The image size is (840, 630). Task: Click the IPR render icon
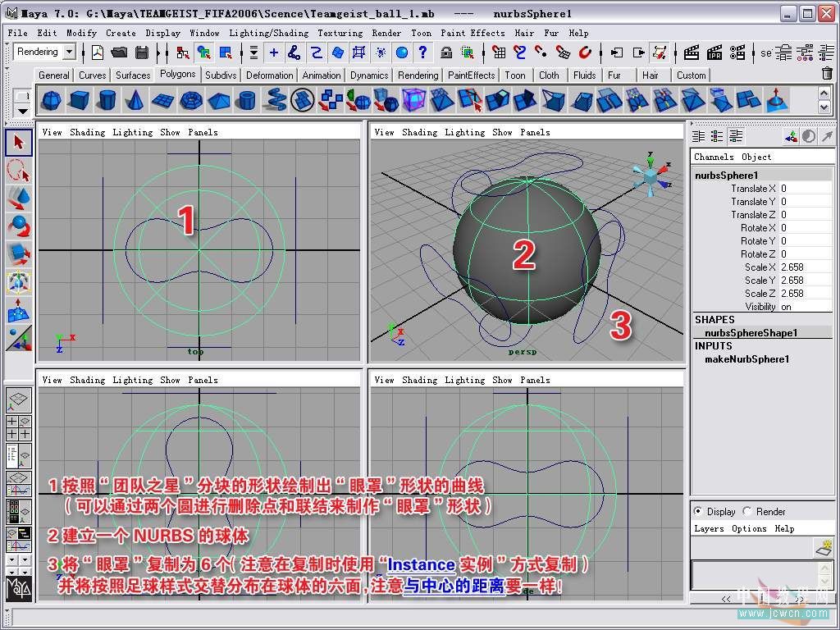pyautogui.click(x=714, y=52)
